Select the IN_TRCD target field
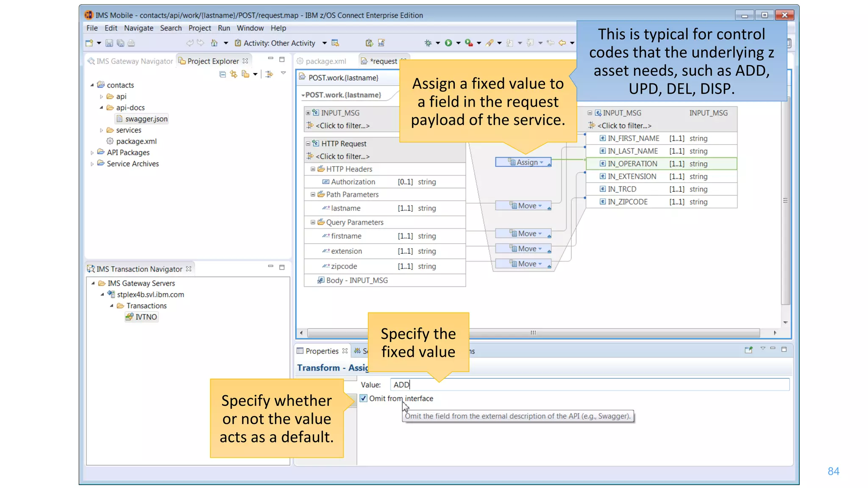This screenshot has width=868, height=488. point(661,189)
